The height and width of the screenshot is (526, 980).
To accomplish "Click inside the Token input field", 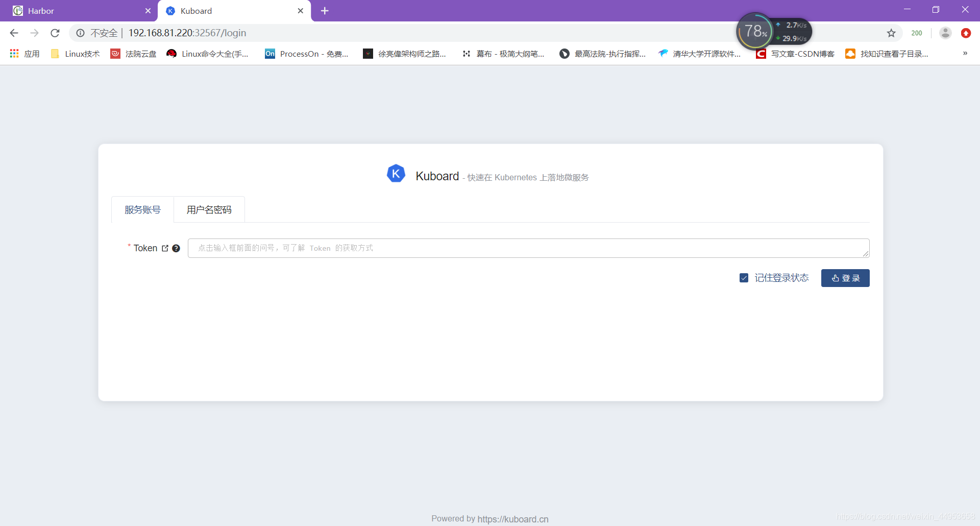I will click(x=528, y=248).
